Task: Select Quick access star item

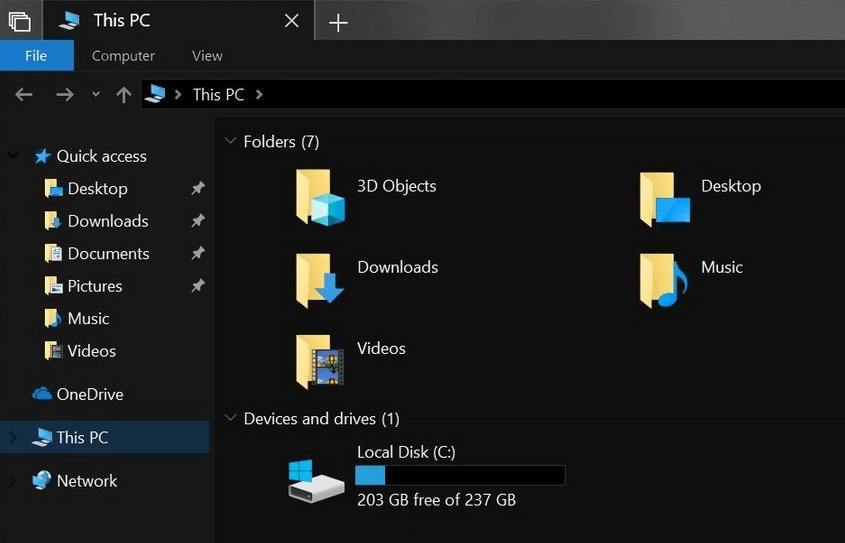Action: click(x=90, y=156)
